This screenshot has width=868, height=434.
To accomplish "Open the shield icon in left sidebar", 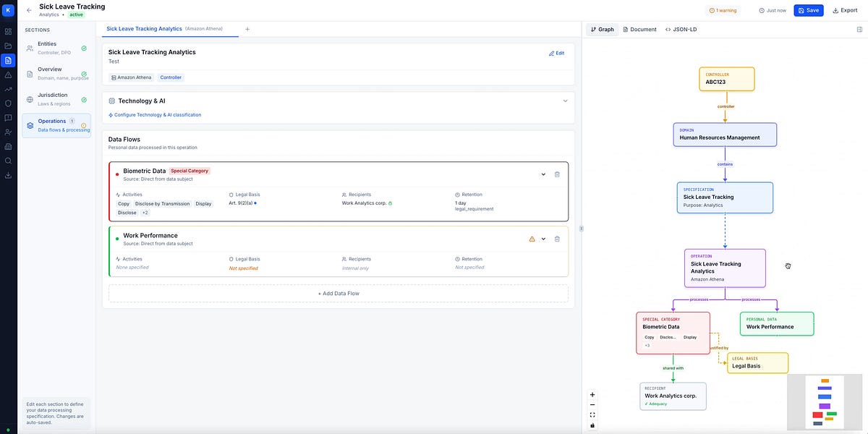I will tap(8, 103).
